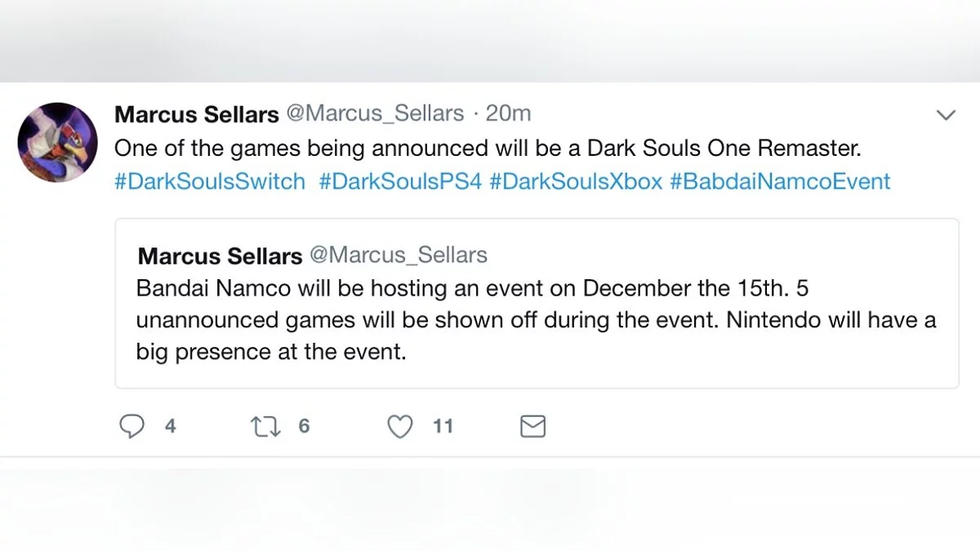Click the reply speech bubble icon
Viewport: 980px width, 551px height.
(x=131, y=426)
